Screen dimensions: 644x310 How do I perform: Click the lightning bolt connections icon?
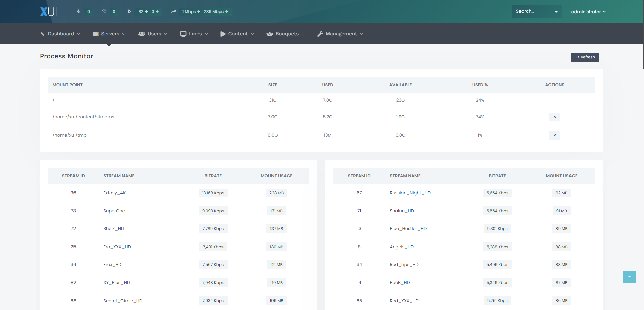coord(79,11)
